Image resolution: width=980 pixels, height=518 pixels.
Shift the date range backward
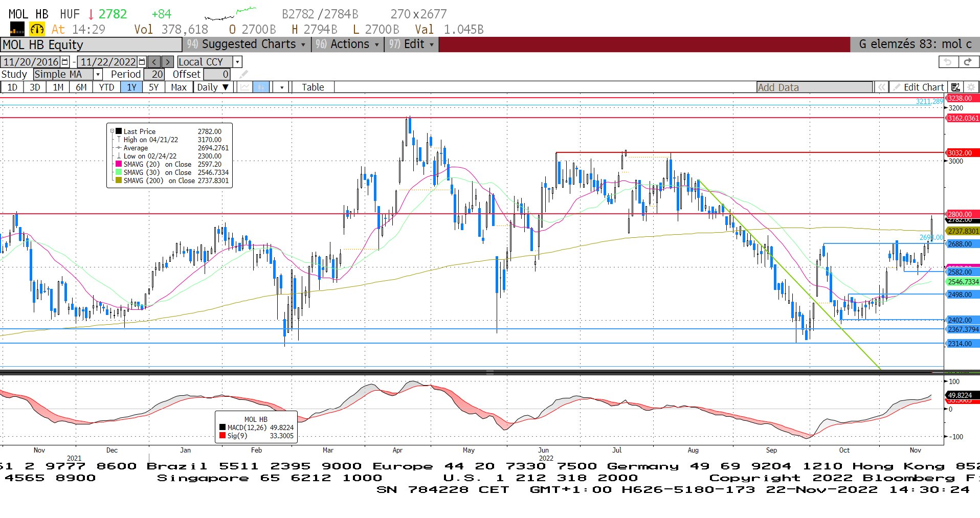coord(154,62)
